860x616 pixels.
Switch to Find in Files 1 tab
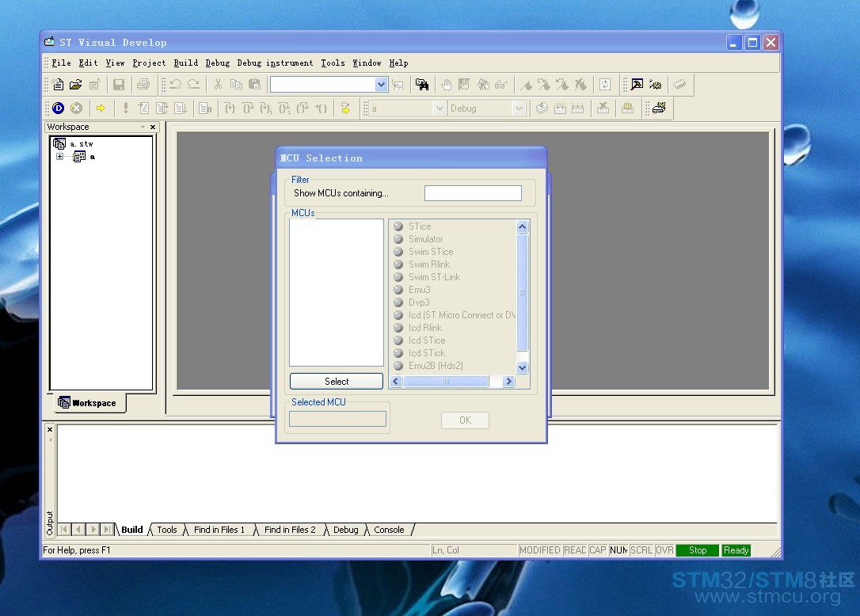pos(219,530)
